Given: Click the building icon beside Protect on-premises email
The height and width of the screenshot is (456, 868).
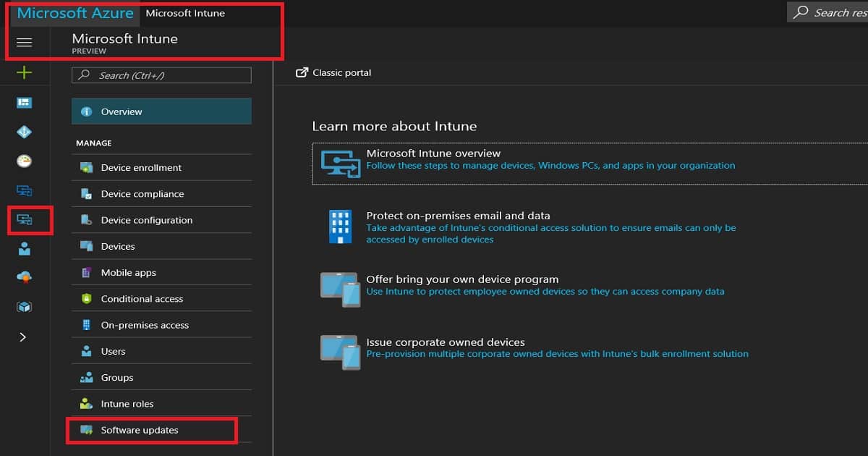Looking at the screenshot, I should click(x=340, y=227).
